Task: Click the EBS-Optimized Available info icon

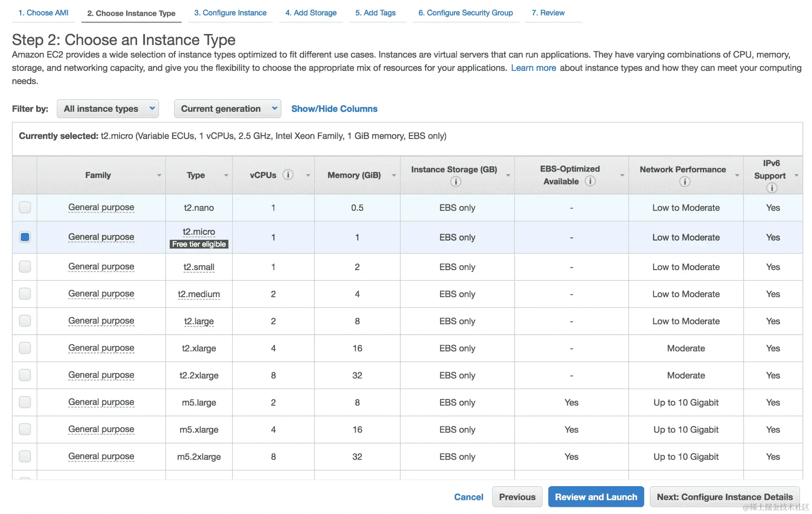Action: tap(590, 181)
